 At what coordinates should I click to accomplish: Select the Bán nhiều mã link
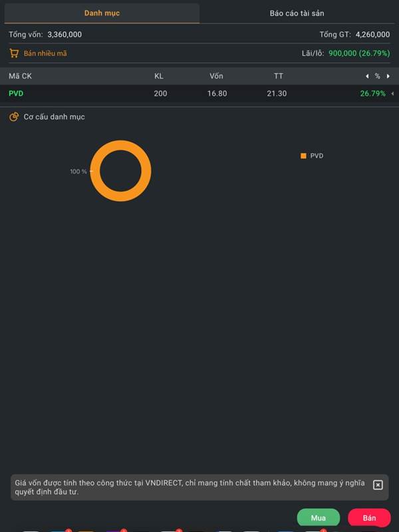(45, 53)
